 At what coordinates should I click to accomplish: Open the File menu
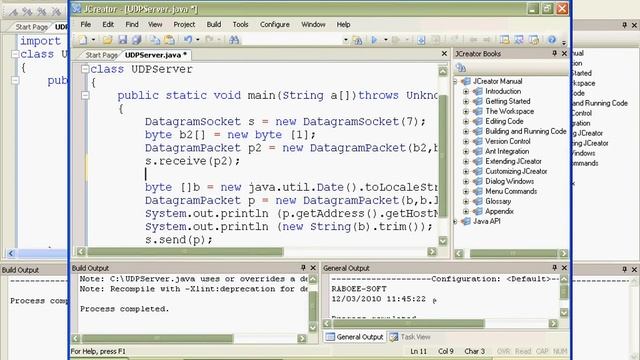click(x=86, y=24)
